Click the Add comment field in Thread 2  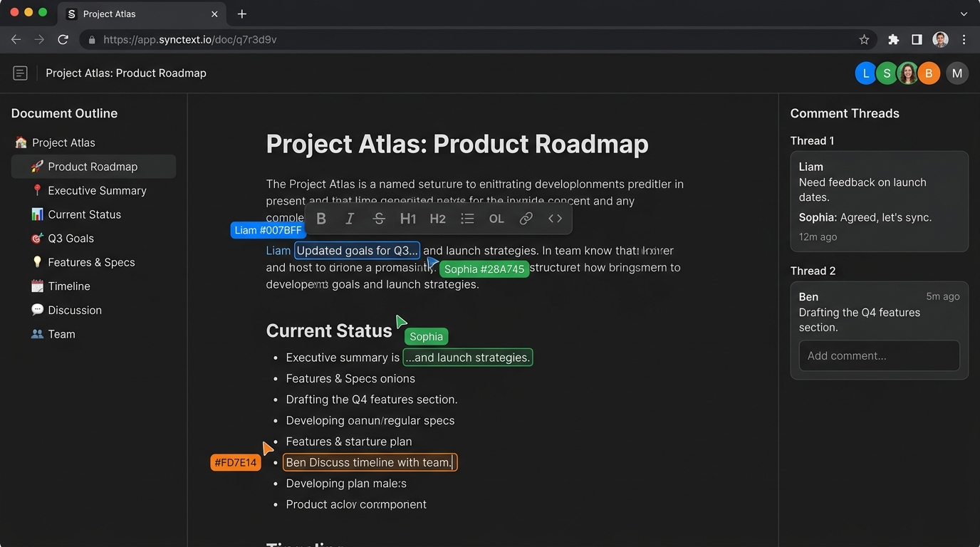(x=879, y=356)
